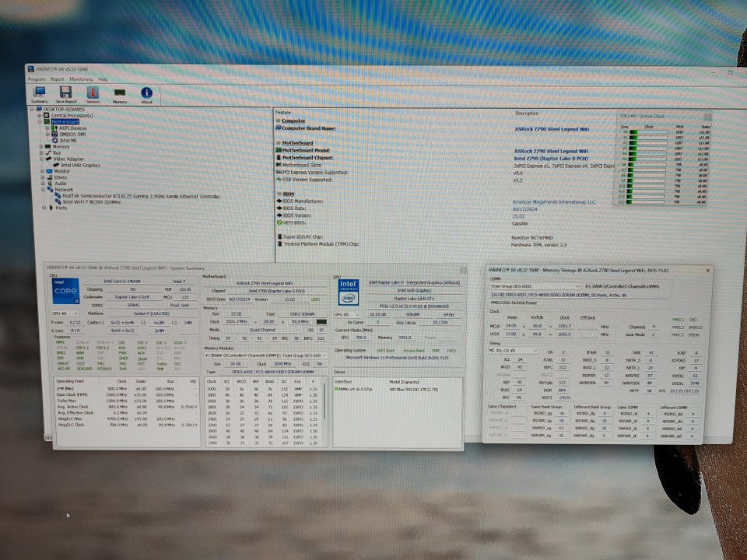Open the Program menu
This screenshot has height=560, width=747.
click(37, 79)
